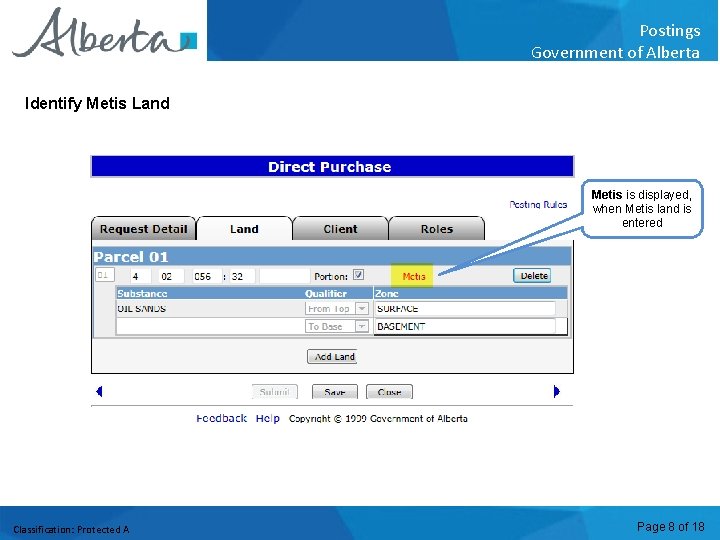
Task: Open the Client tab
Action: click(340, 229)
